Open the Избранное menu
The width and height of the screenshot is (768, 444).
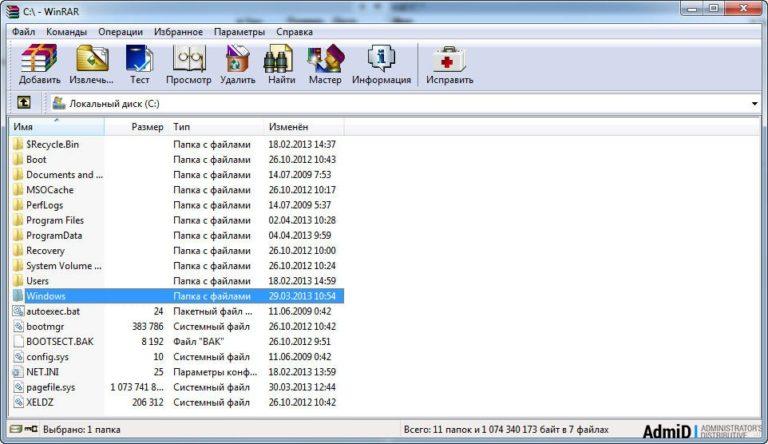178,32
